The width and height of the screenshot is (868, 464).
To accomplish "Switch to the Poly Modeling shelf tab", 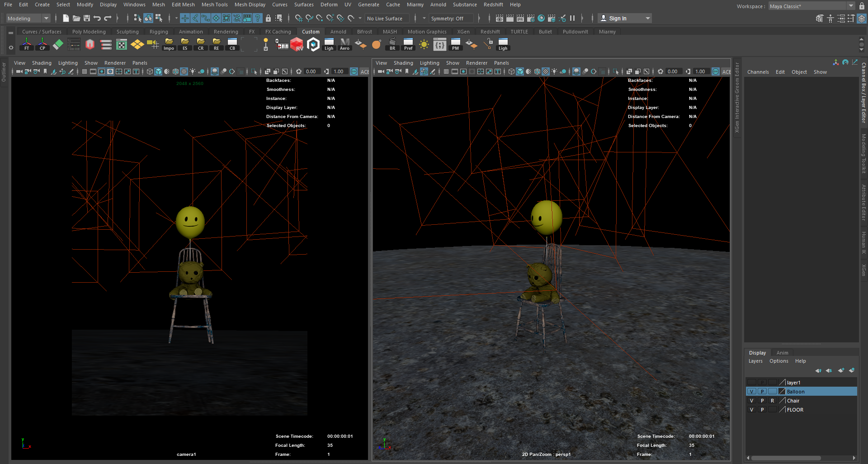I will [89, 32].
